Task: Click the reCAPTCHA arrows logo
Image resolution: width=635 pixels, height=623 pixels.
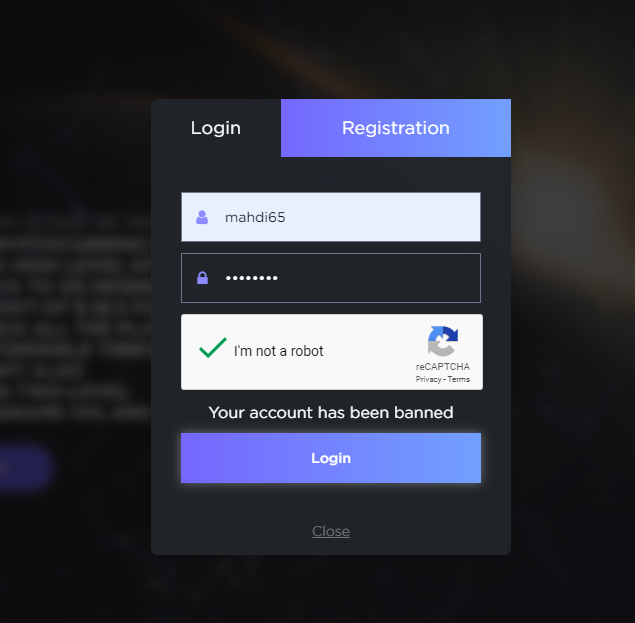Action: pos(443,341)
